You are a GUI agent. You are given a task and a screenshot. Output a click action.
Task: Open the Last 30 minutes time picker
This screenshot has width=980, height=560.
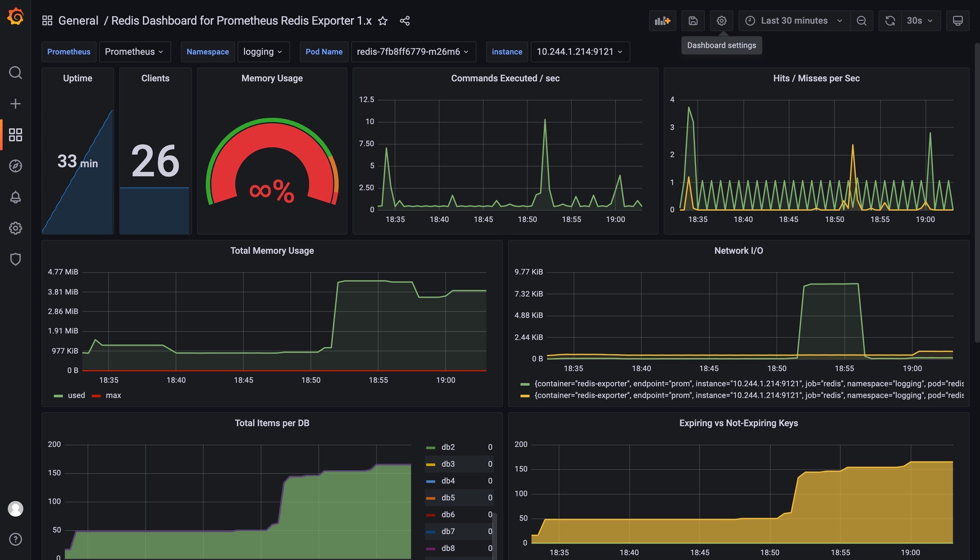coord(794,21)
